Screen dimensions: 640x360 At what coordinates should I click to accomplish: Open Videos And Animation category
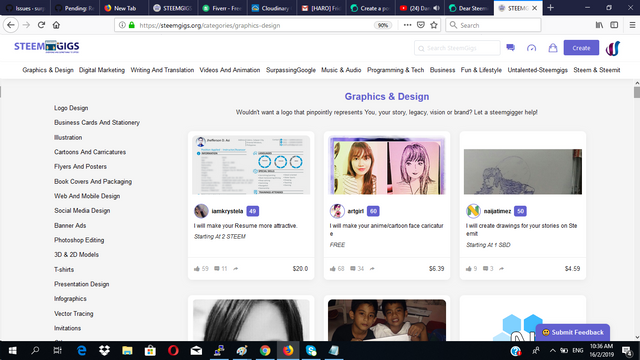[x=229, y=70]
